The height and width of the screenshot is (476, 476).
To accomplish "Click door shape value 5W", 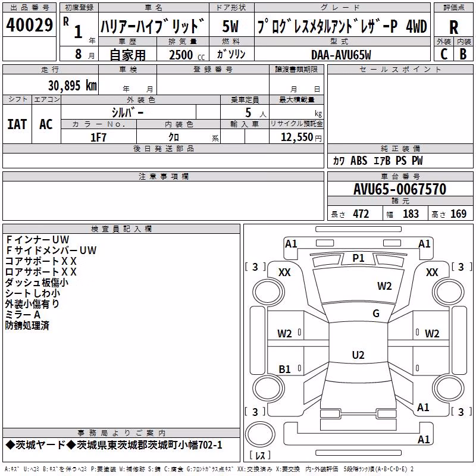I will (x=230, y=26).
